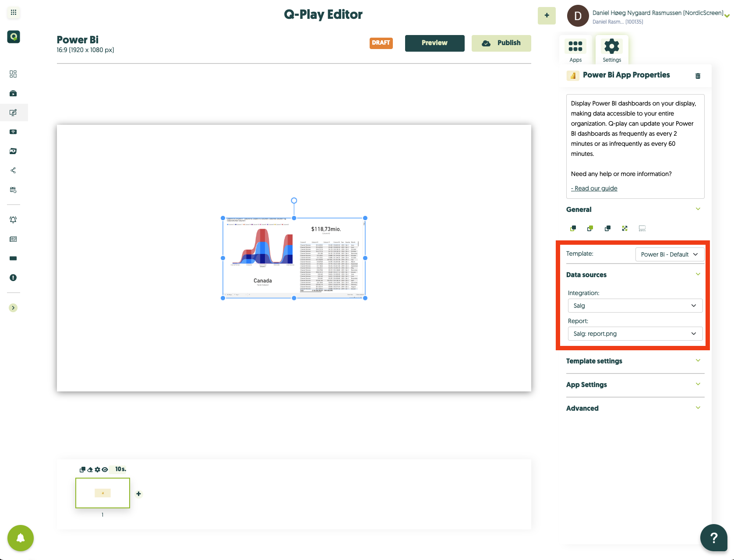
Task: Add a new slide with plus button
Action: click(138, 493)
